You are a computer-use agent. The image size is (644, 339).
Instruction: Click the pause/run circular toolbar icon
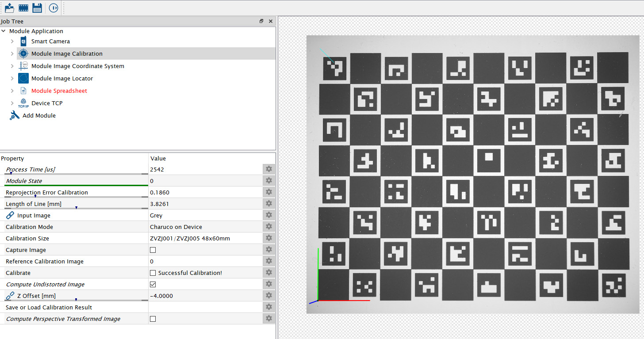coord(54,8)
